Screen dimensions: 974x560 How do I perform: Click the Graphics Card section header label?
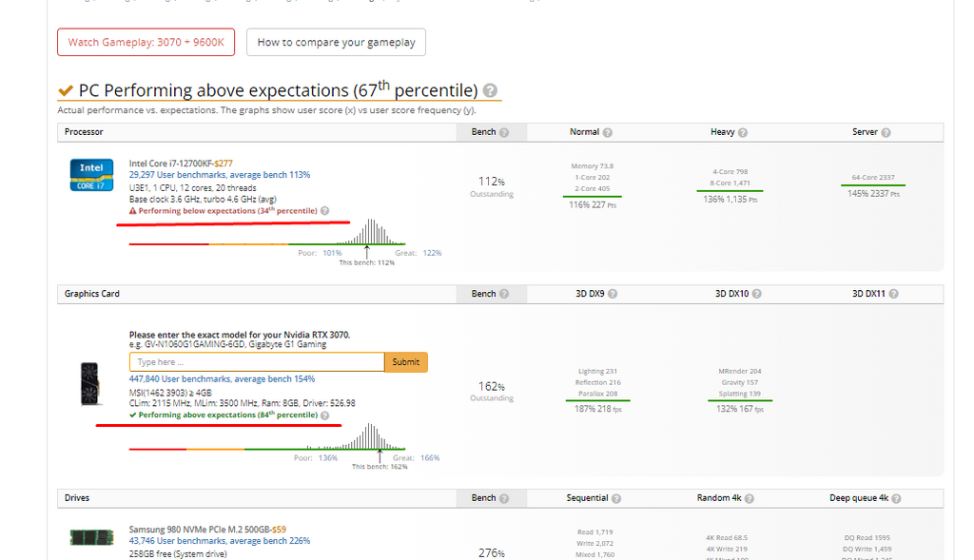(x=92, y=294)
